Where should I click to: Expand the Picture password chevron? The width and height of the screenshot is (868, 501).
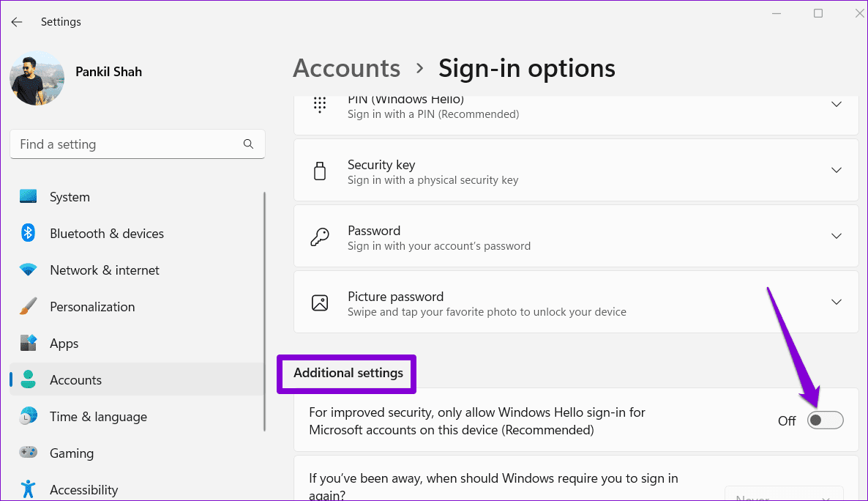(x=837, y=302)
